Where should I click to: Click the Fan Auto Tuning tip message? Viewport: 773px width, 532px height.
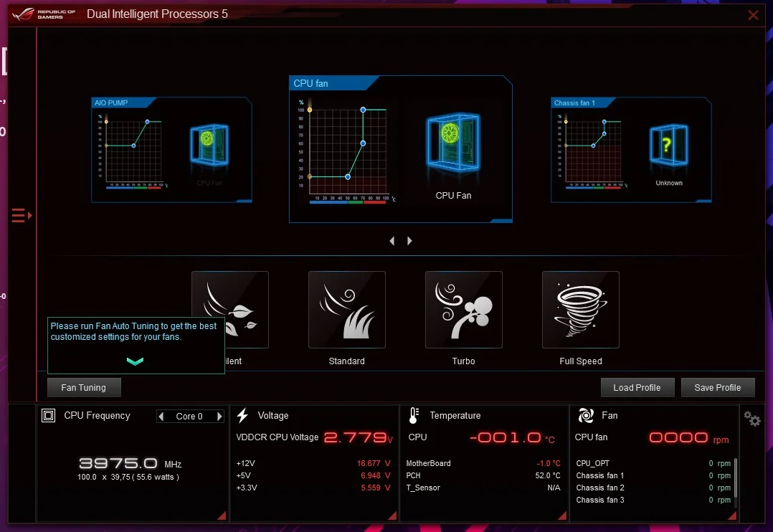pyautogui.click(x=133, y=331)
